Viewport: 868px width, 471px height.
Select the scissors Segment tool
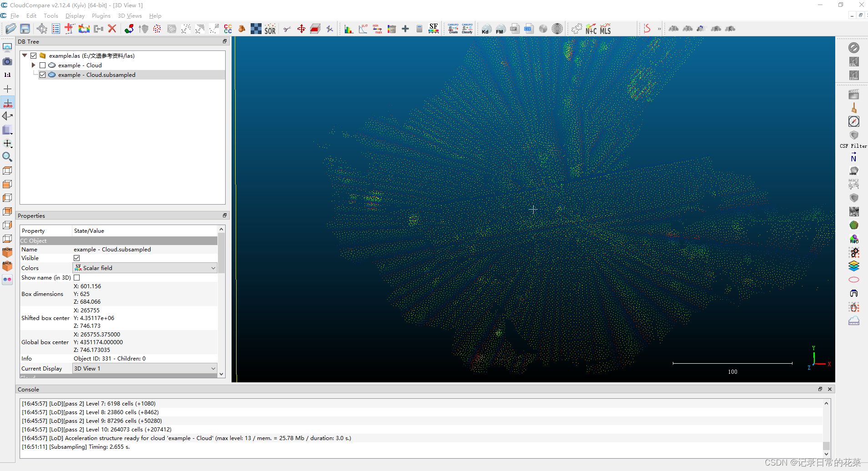point(287,29)
